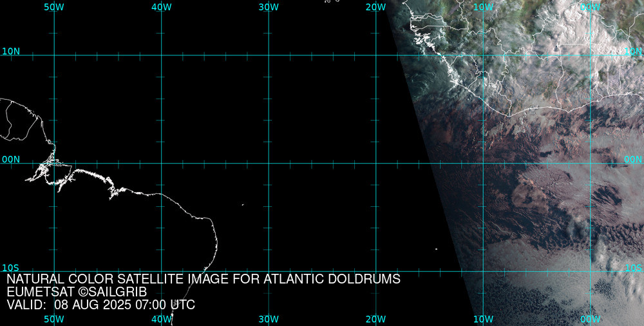Click the '10N' latitude label on the left side
The height and width of the screenshot is (326, 644).
(11, 52)
